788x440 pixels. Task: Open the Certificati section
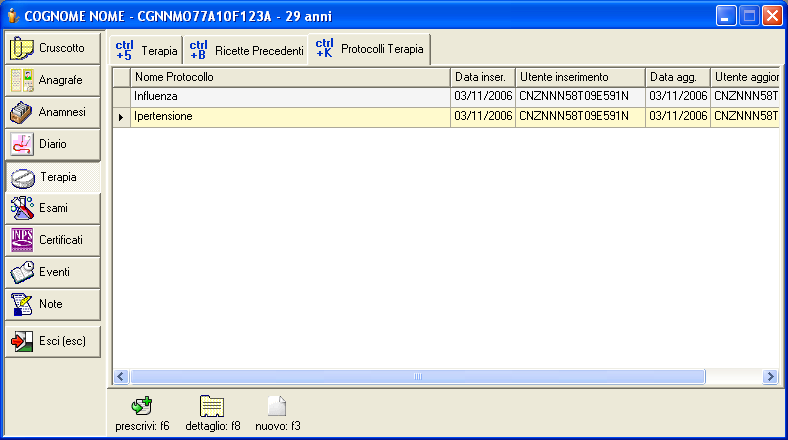pos(53,240)
